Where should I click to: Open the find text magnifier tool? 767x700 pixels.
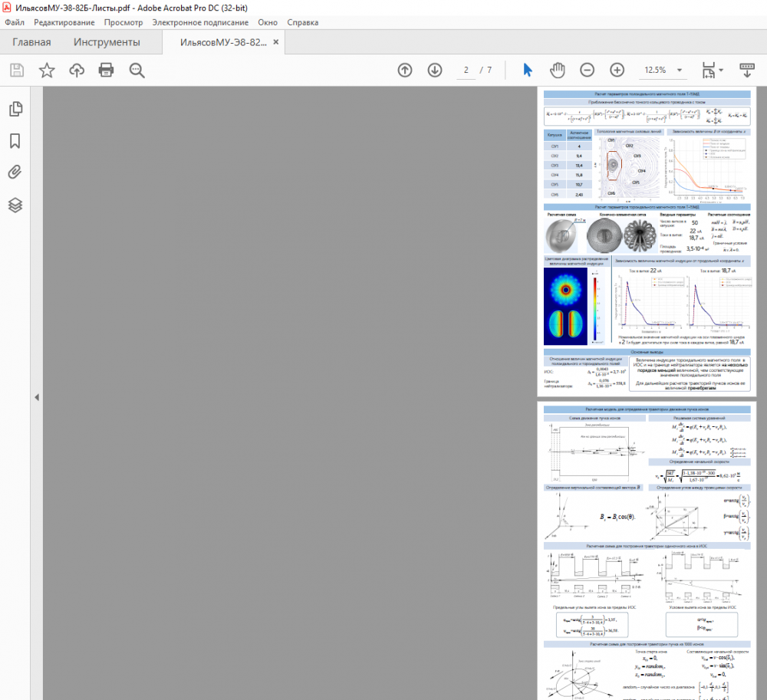(x=137, y=71)
